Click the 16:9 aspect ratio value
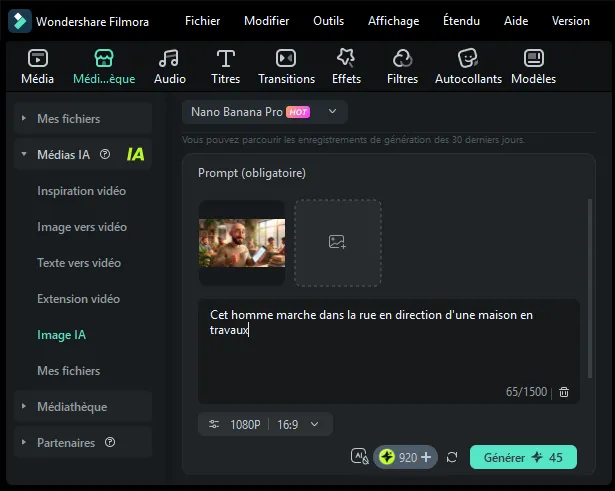The width and height of the screenshot is (615, 491). coord(287,424)
